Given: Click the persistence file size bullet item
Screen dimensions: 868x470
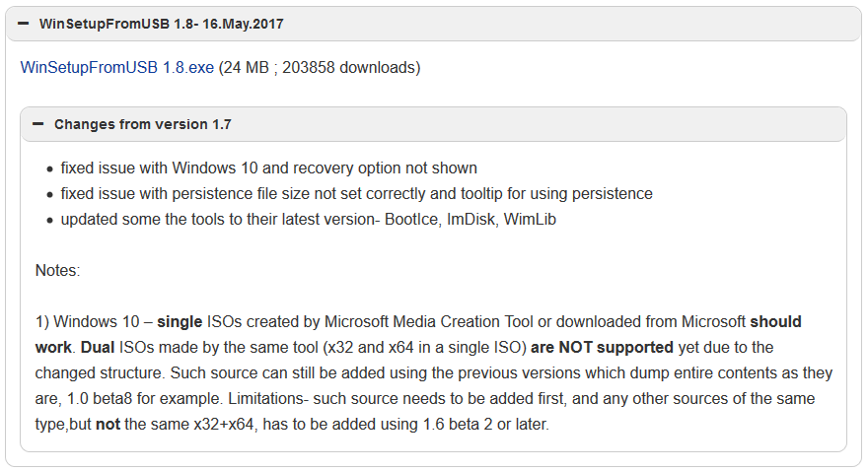Looking at the screenshot, I should click(x=356, y=193).
